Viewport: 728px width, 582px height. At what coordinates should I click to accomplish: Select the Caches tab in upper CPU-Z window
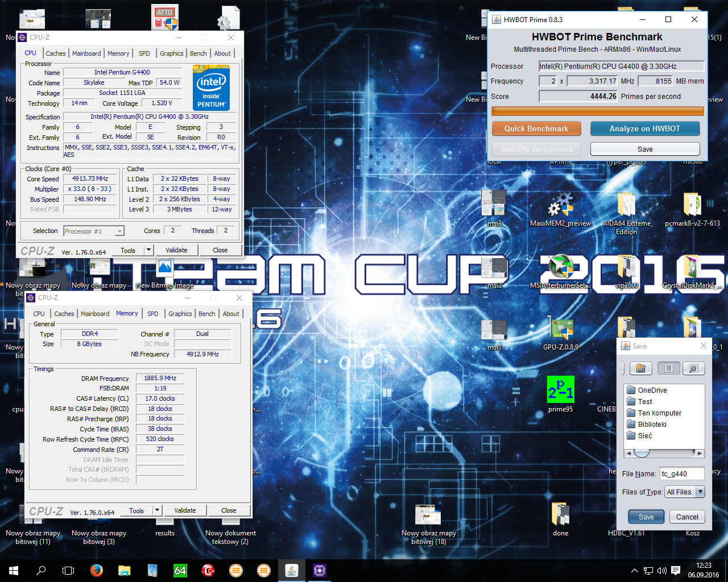(56, 53)
